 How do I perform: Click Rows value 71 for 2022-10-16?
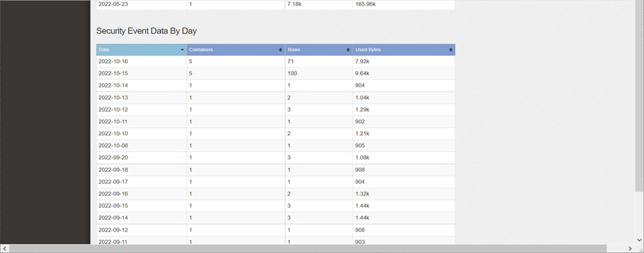point(290,62)
